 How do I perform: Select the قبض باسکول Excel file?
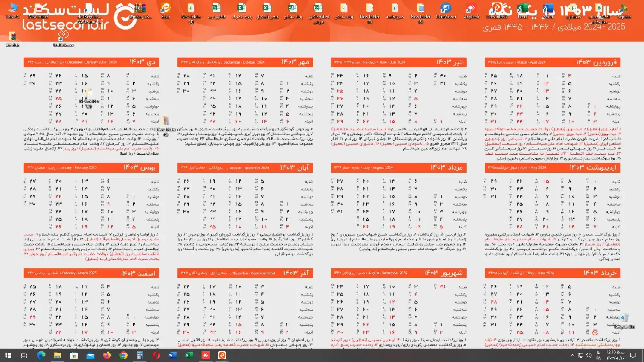click(x=267, y=11)
